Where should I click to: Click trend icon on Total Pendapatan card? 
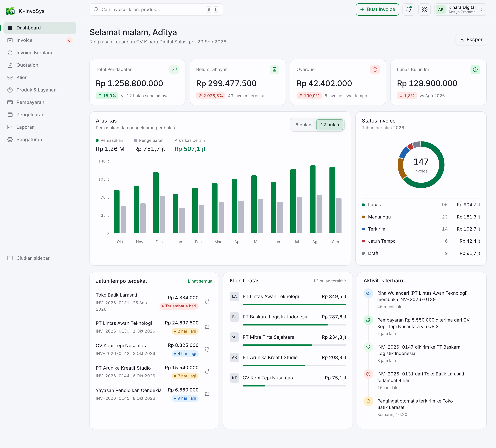tap(174, 70)
